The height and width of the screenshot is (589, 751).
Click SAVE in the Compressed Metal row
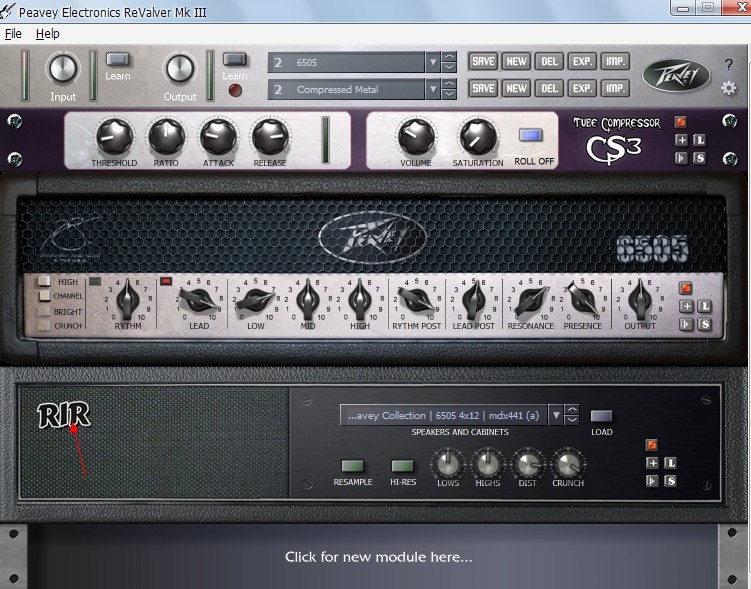(483, 88)
